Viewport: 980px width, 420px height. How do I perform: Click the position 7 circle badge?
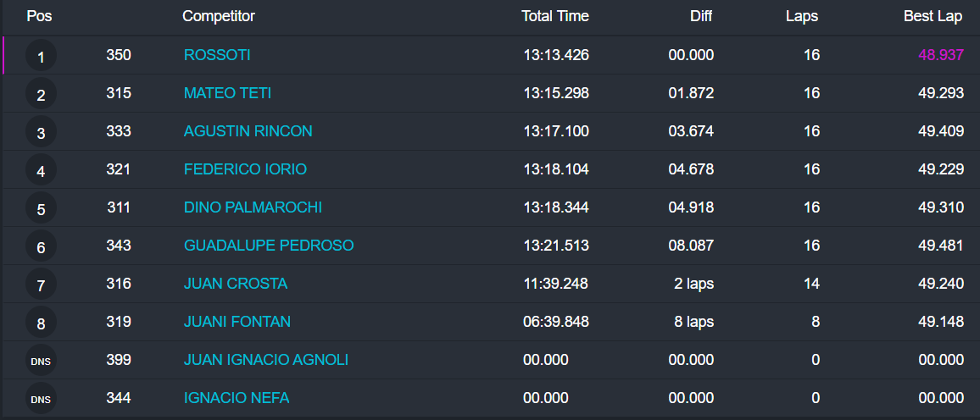tap(41, 285)
